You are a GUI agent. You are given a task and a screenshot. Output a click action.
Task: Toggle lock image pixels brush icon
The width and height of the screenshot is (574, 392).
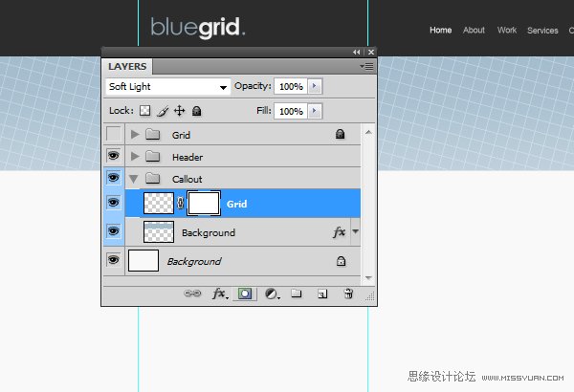tap(163, 111)
